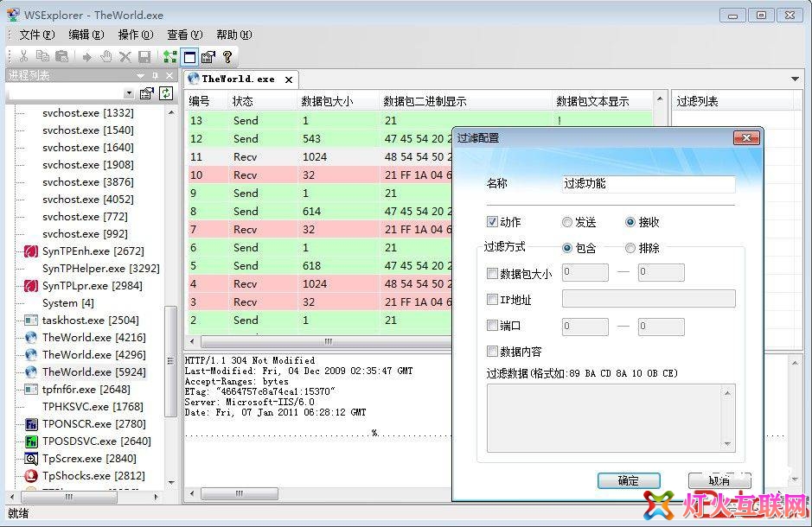Toggle the window view toolbar icon
812x527 pixels.
[189, 57]
